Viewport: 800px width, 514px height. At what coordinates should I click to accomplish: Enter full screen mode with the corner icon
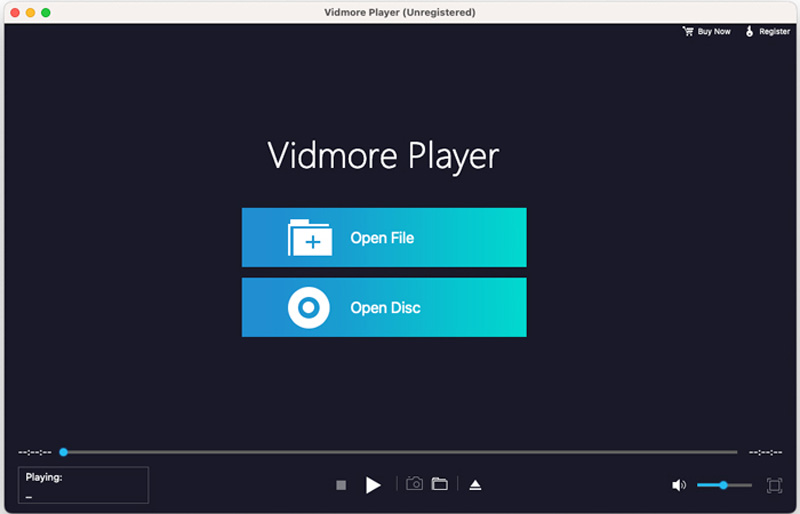[x=774, y=485]
